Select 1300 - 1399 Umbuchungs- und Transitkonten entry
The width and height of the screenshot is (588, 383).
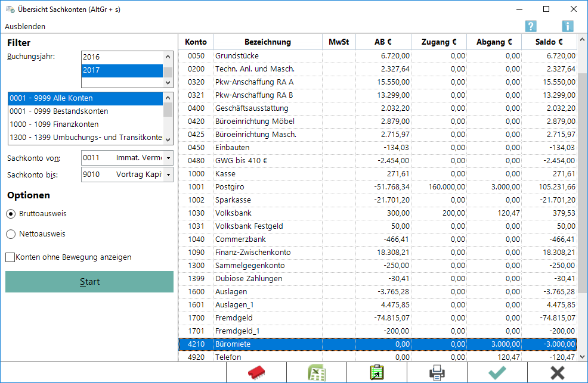pyautogui.click(x=85, y=138)
